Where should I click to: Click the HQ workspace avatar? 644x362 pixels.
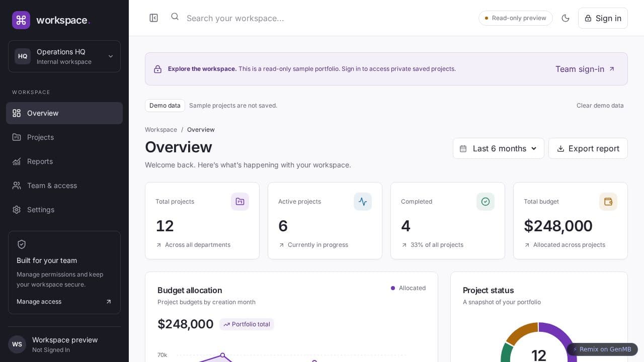[x=23, y=56]
